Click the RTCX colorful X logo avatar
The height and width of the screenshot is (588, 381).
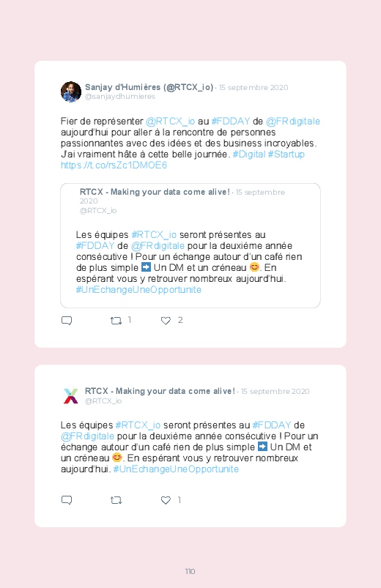pos(71,395)
